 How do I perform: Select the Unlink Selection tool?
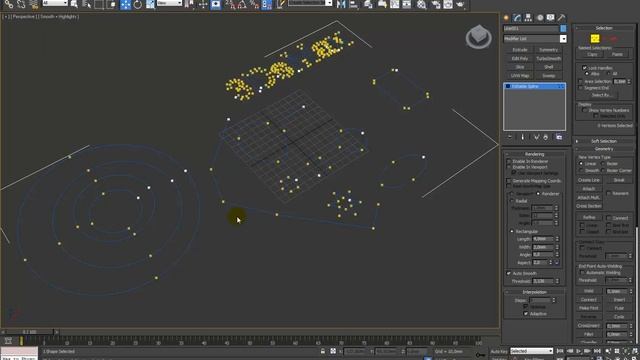[x=21, y=4]
